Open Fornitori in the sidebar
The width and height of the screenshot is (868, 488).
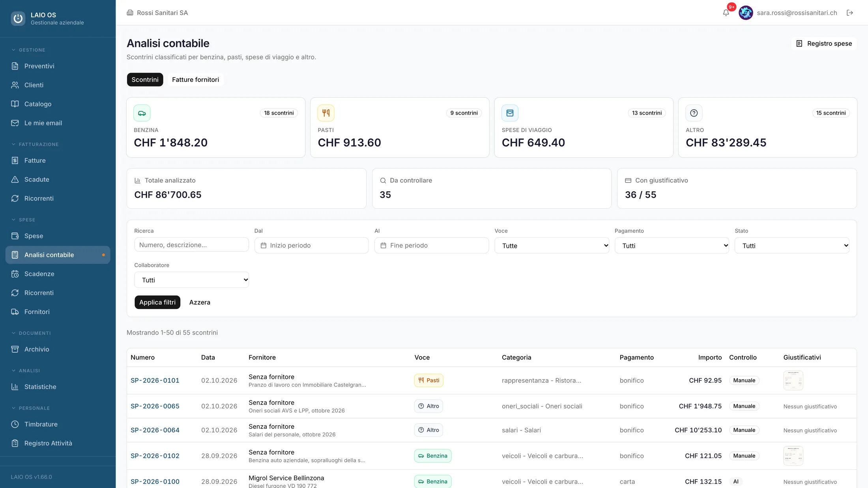pyautogui.click(x=58, y=311)
